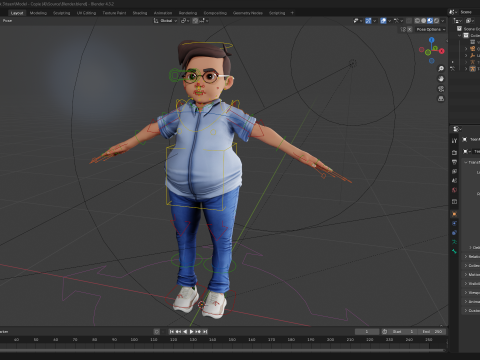The height and width of the screenshot is (360, 480).
Task: Toggle auto keying button in timeline
Action: pos(156,331)
